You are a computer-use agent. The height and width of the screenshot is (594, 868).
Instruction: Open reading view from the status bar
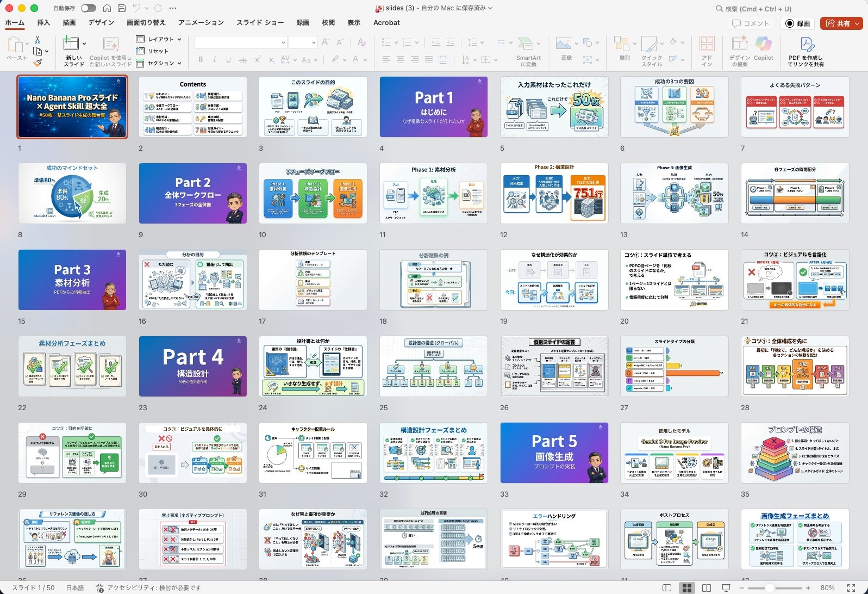707,588
